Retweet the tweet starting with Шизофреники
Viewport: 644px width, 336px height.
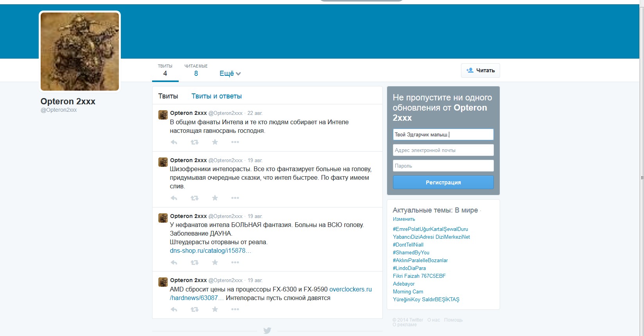pyautogui.click(x=194, y=198)
